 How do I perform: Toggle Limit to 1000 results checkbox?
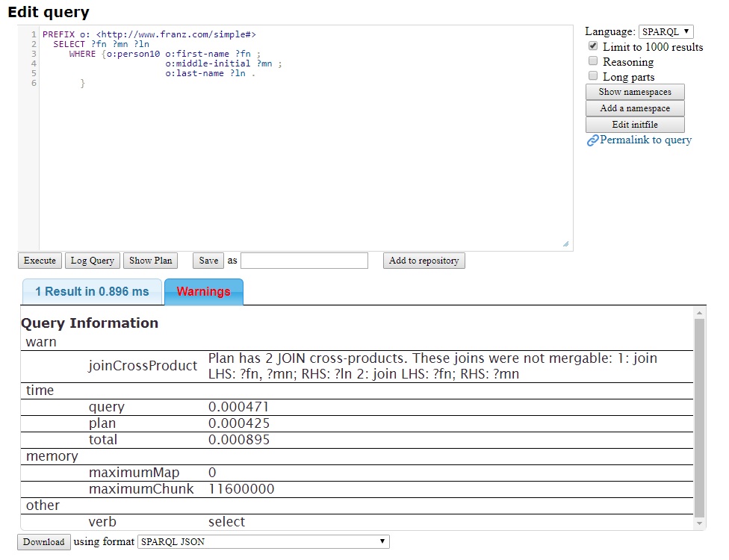[593, 46]
